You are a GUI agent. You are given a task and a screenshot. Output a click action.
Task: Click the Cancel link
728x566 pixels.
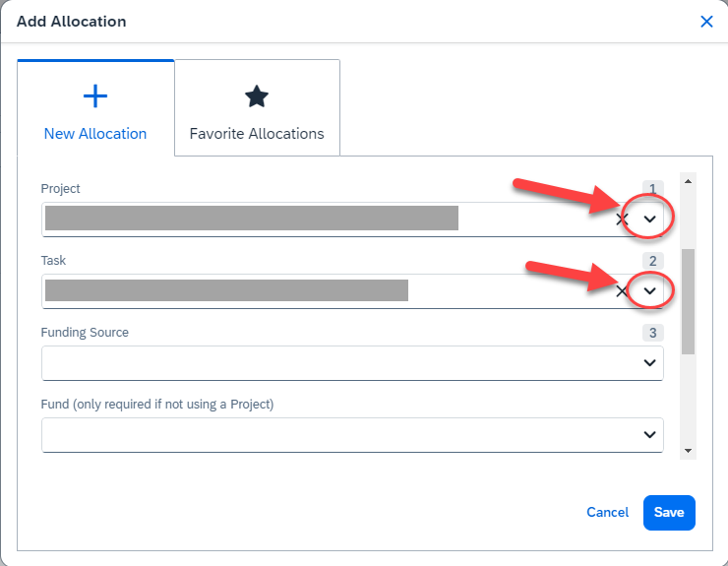point(607,513)
